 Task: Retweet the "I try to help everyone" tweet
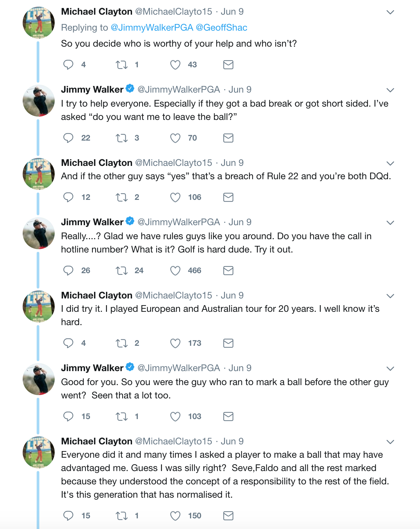tap(122, 138)
